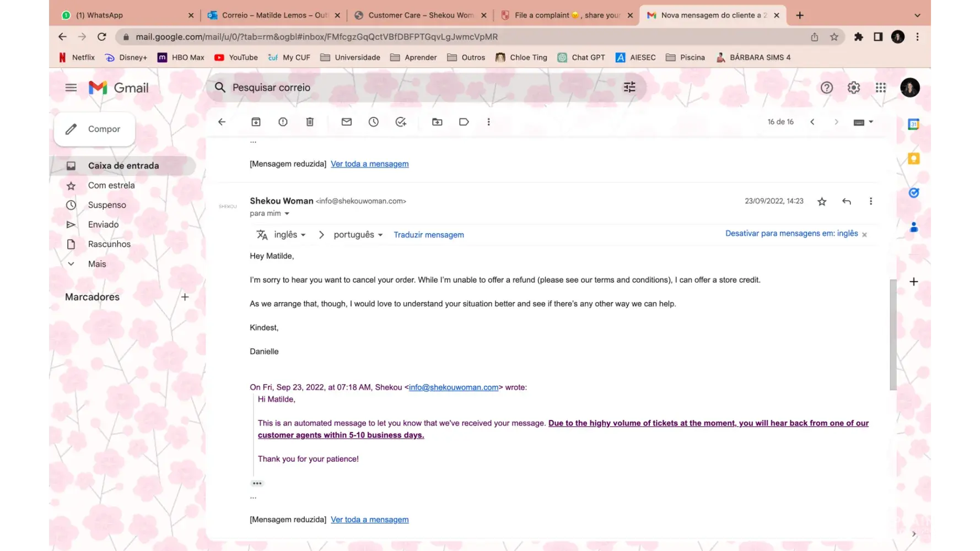The image size is (980, 551).
Task: Toggle browser side panel
Action: [x=878, y=37]
